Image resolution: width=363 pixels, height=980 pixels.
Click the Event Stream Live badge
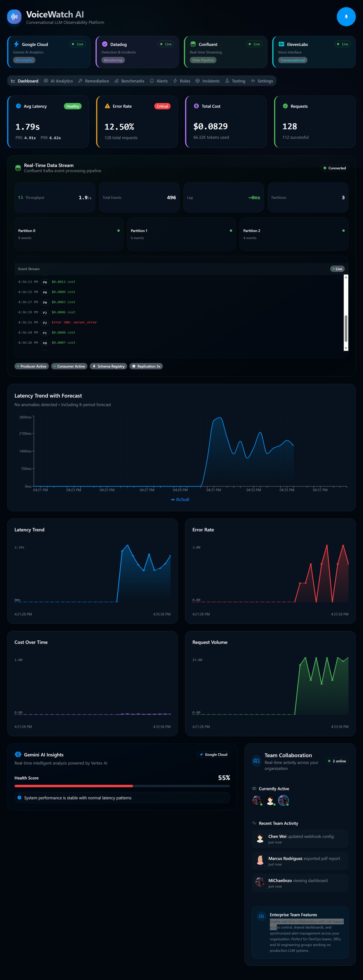[x=337, y=269]
